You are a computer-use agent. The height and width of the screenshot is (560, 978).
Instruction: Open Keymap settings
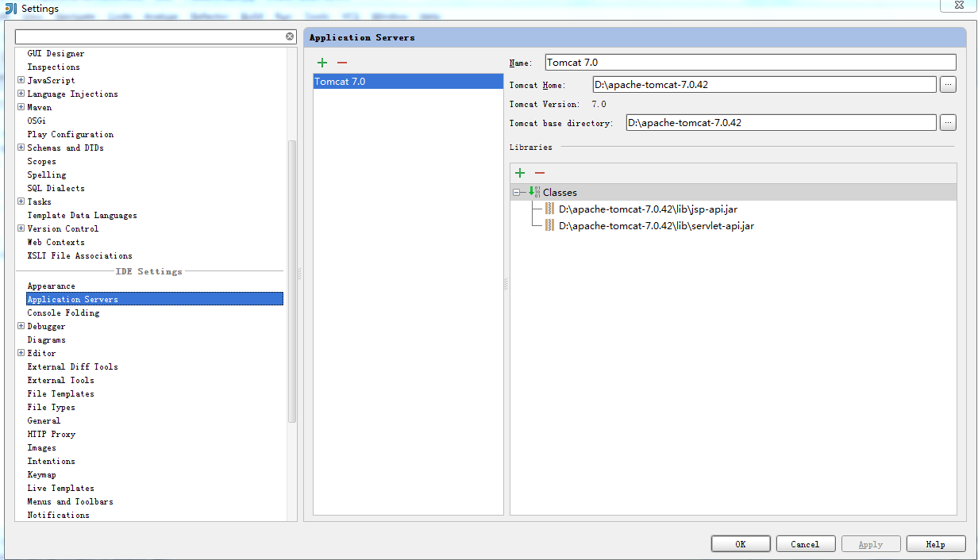tap(41, 474)
